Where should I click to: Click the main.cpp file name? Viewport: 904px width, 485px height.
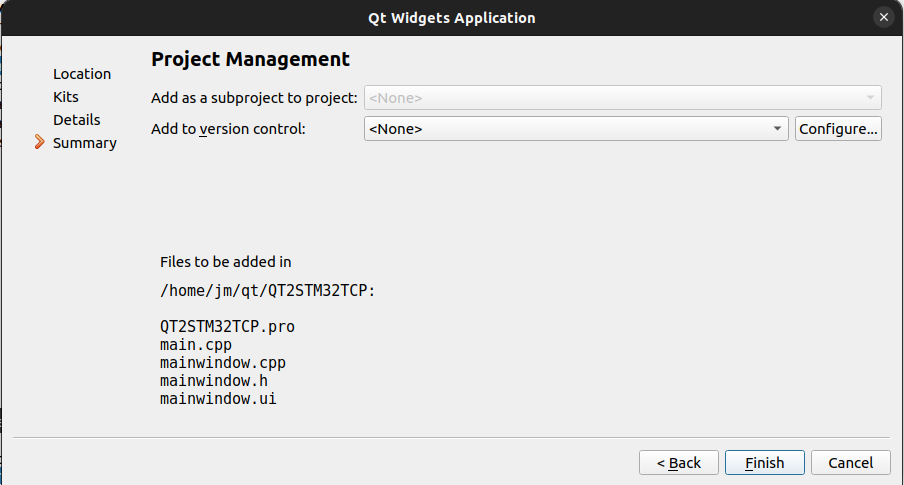tap(196, 345)
